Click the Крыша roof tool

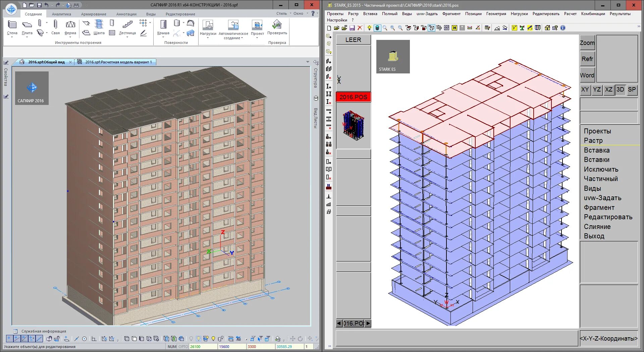[x=163, y=28]
